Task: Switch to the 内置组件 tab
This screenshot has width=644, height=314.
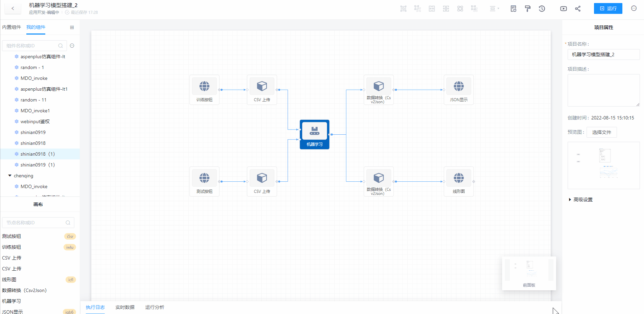Action: click(x=11, y=27)
